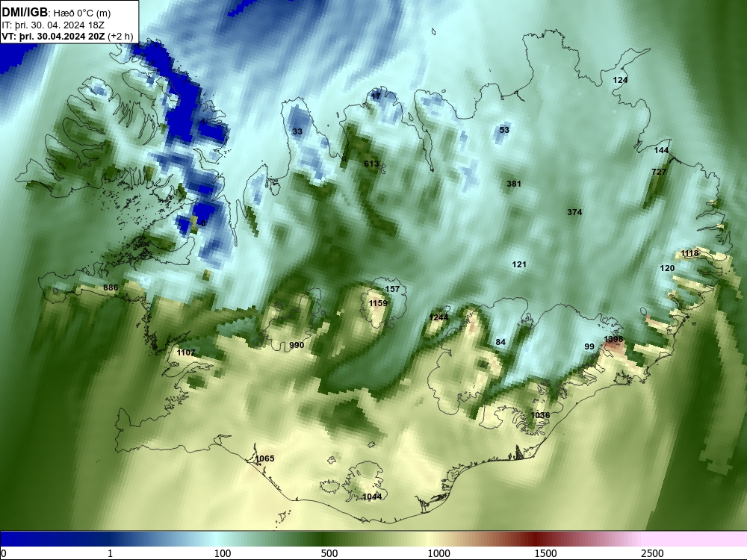747x560 pixels.
Task: Select the 1044 map value
Action: tap(372, 497)
